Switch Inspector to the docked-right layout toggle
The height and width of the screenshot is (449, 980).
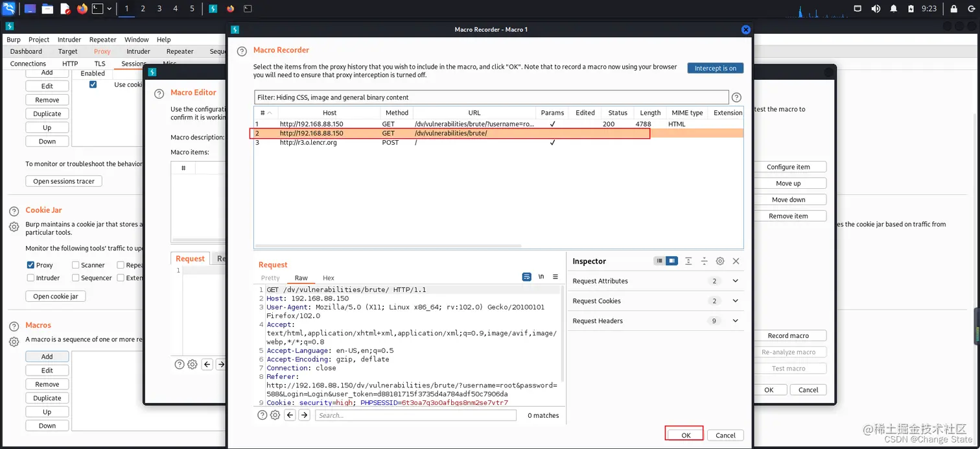pyautogui.click(x=671, y=261)
